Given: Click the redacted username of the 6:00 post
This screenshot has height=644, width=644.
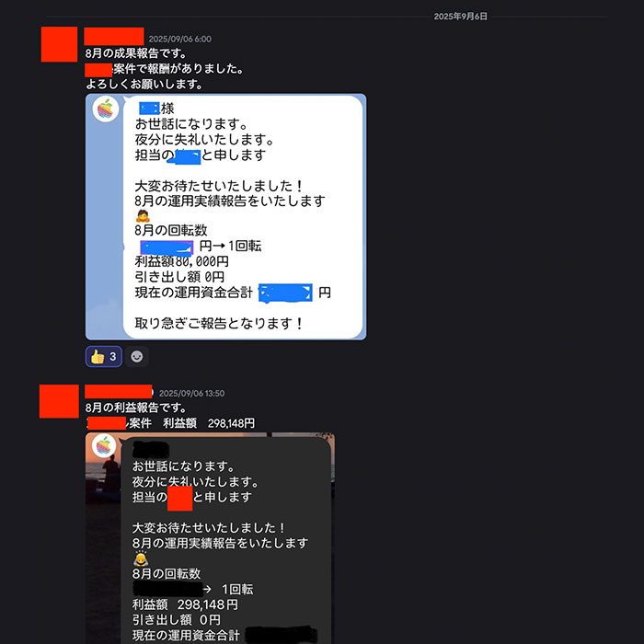Looking at the screenshot, I should 114,36.
